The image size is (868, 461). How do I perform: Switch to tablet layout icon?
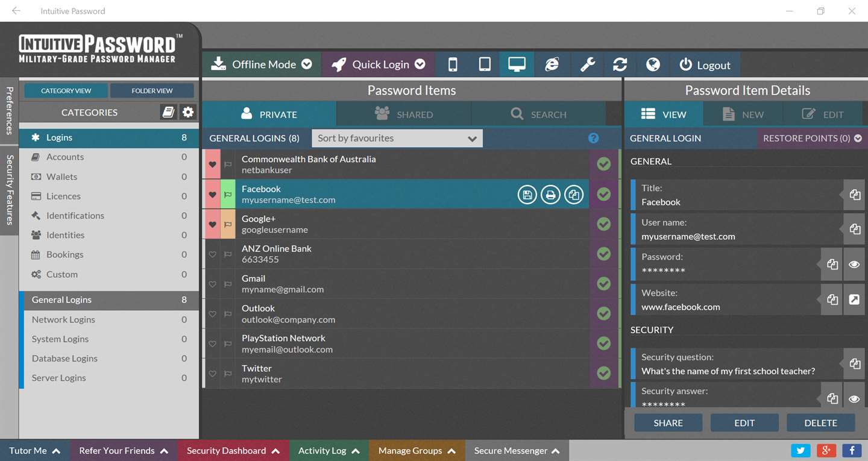485,64
